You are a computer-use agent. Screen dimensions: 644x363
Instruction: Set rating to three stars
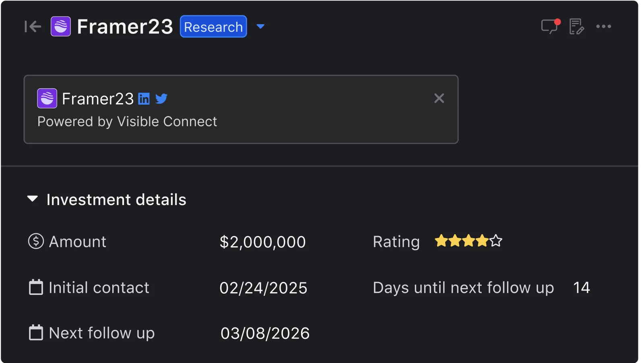click(469, 241)
